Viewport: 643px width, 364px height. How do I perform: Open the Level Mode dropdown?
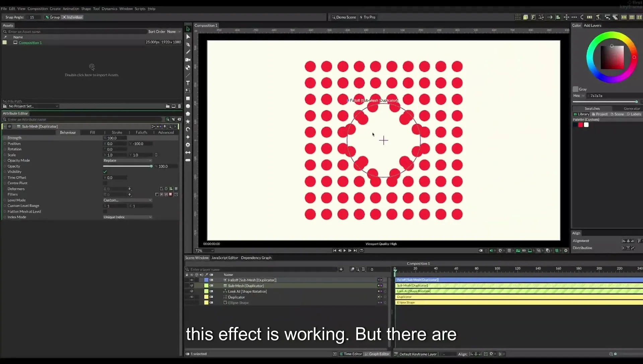pyautogui.click(x=127, y=200)
